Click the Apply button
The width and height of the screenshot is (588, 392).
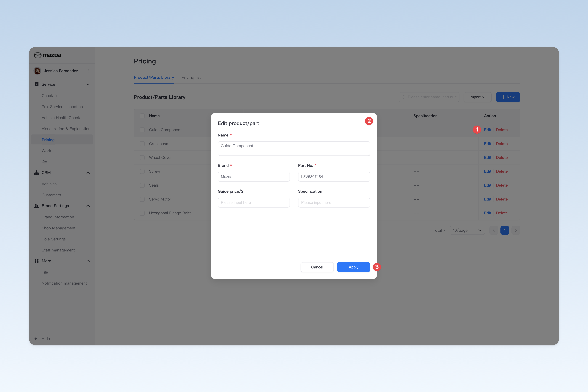click(x=353, y=267)
